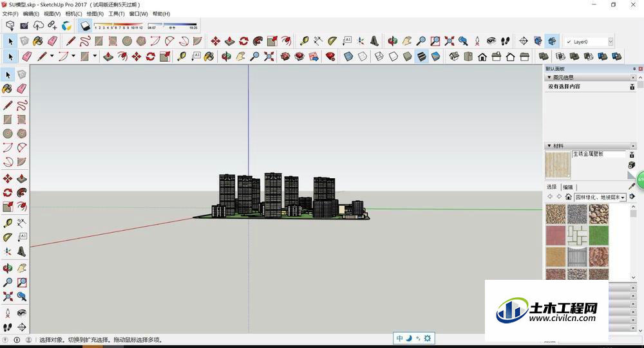
Task: Switch to Iso view
Action: (x=454, y=56)
